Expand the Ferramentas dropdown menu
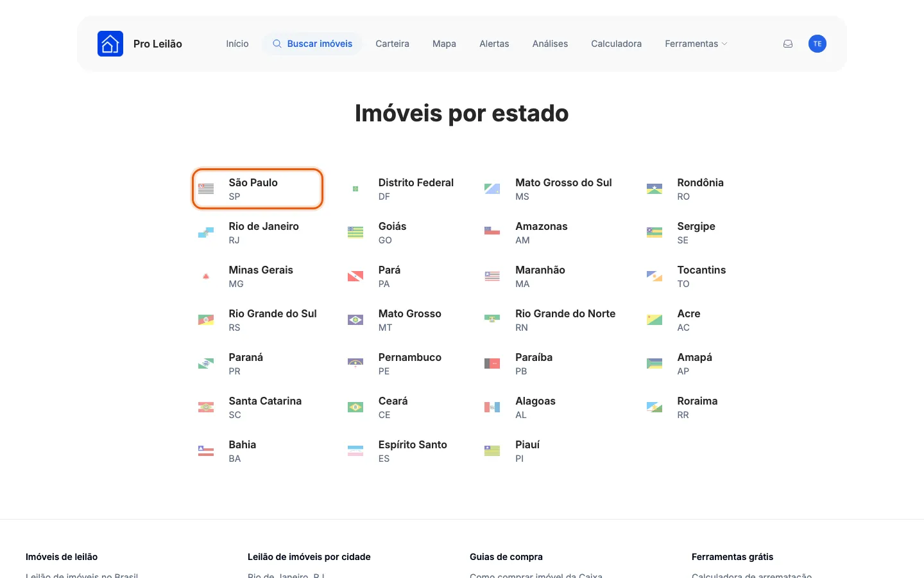 [x=696, y=44]
